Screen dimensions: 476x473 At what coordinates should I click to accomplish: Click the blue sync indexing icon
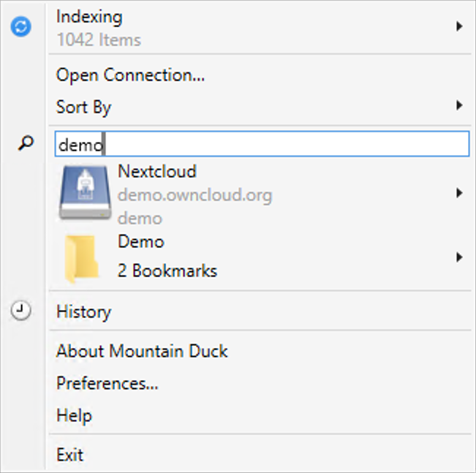[x=21, y=26]
